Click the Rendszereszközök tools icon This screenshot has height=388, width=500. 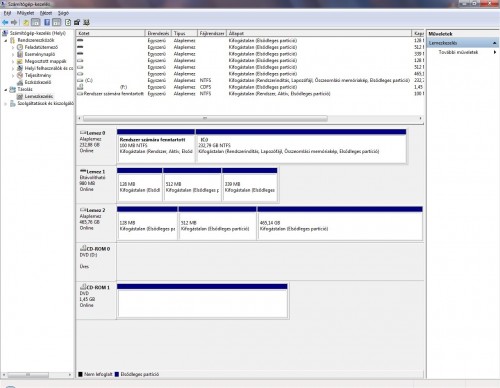[x=13, y=40]
